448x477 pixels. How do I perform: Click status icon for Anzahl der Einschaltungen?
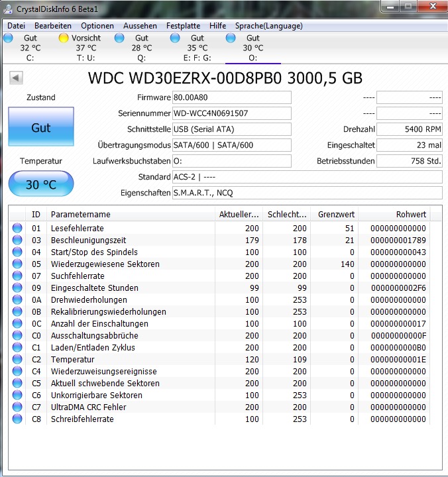[17, 323]
